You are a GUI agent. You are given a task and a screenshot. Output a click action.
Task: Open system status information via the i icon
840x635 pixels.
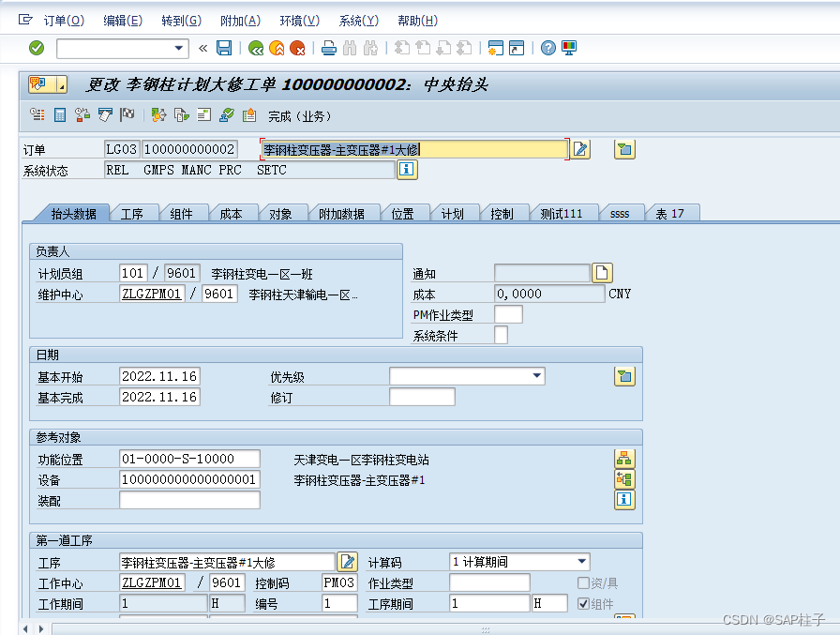[x=408, y=170]
